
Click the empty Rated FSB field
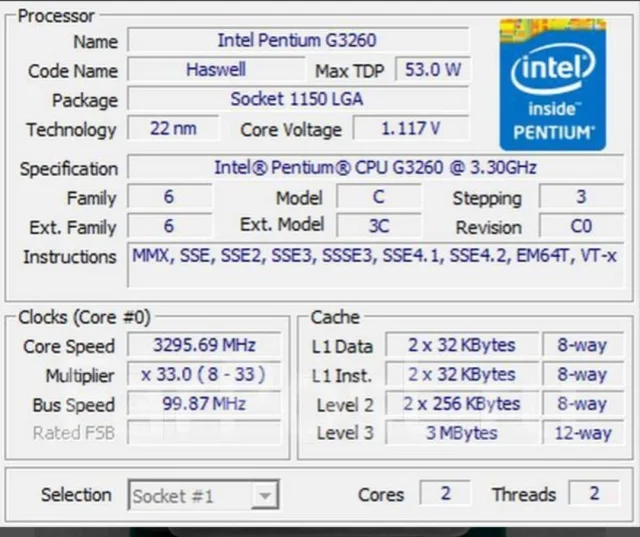(204, 433)
